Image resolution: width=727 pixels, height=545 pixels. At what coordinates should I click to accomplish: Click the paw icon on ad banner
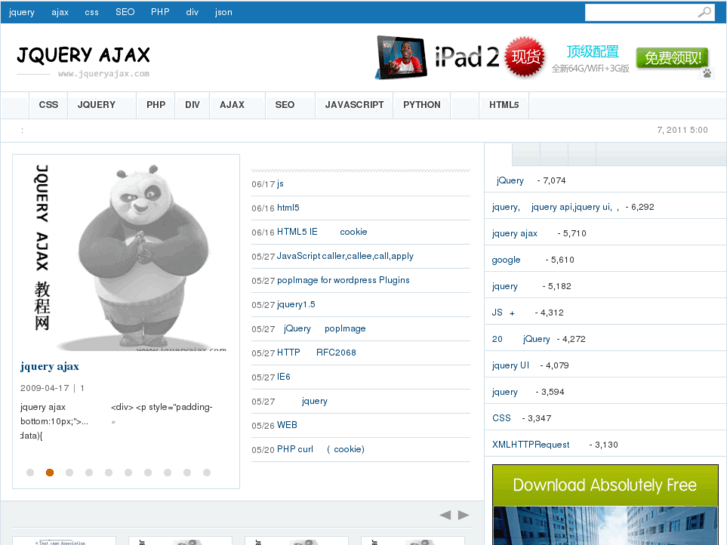(x=707, y=73)
